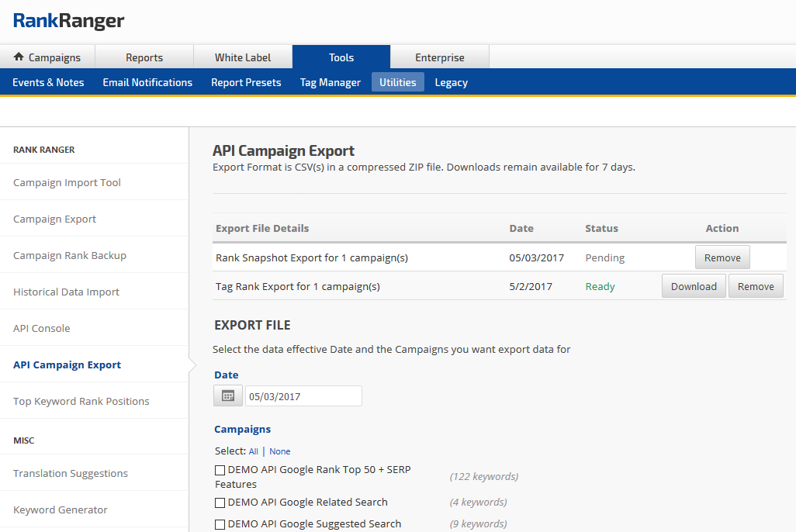The image size is (796, 532).
Task: Download the Tag Rank Export file
Action: [x=694, y=286]
